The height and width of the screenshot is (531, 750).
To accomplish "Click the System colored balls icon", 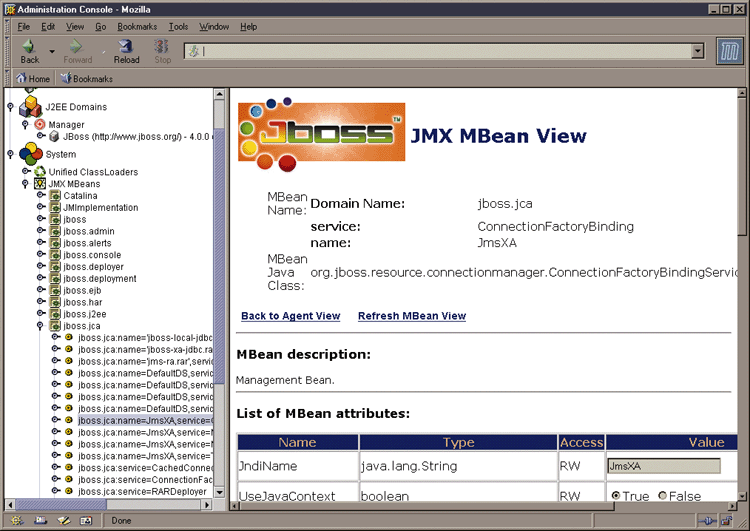I will coord(31,154).
